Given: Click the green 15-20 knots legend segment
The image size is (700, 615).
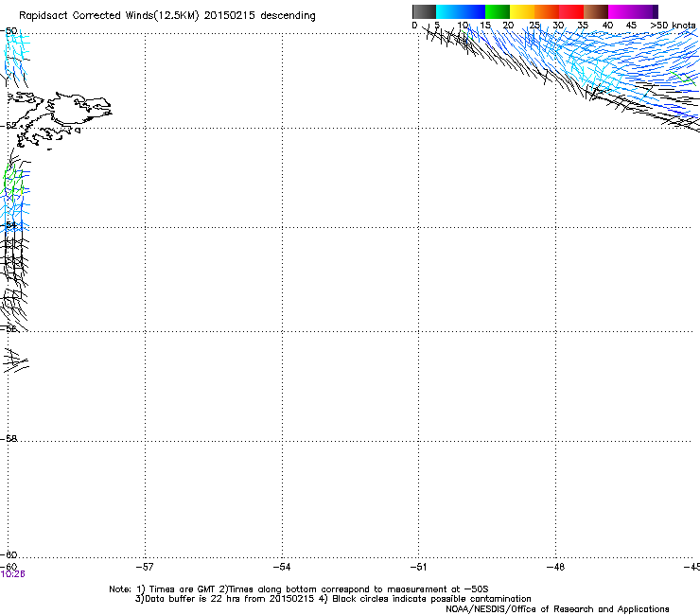Looking at the screenshot, I should (498, 11).
